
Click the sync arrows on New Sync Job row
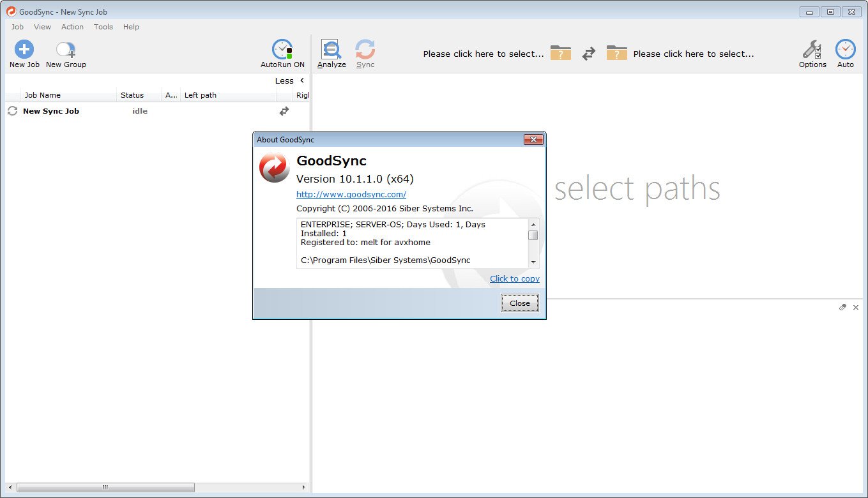coord(284,110)
